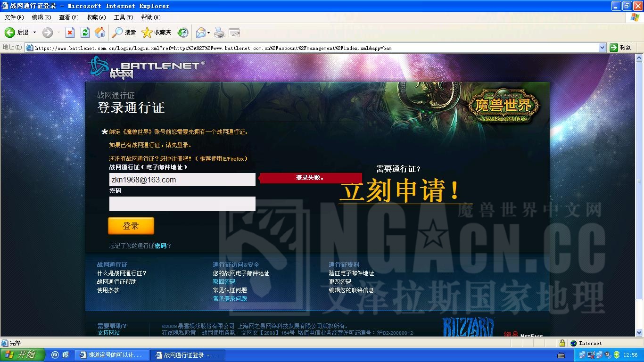Click the volume speaker tray icon
This screenshot has width=644, height=362.
[x=608, y=355]
